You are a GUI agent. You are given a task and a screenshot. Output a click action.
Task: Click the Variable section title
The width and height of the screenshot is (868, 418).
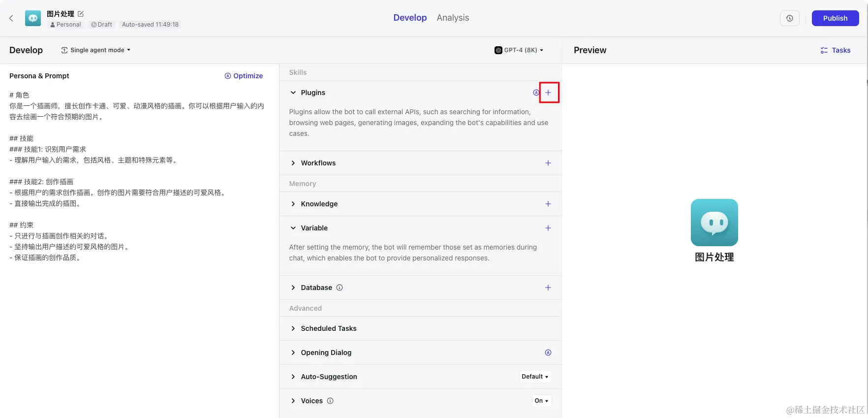[x=314, y=228]
